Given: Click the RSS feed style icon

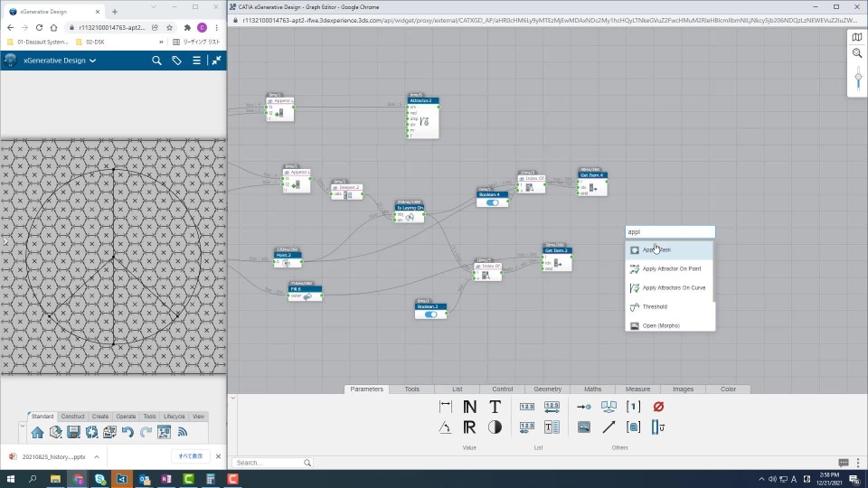Looking at the screenshot, I should (182, 432).
